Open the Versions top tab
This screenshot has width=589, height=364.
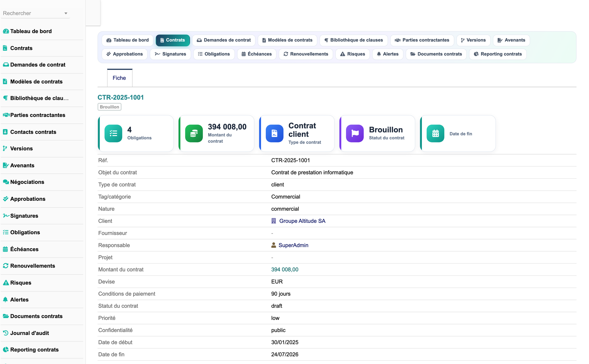(x=473, y=40)
